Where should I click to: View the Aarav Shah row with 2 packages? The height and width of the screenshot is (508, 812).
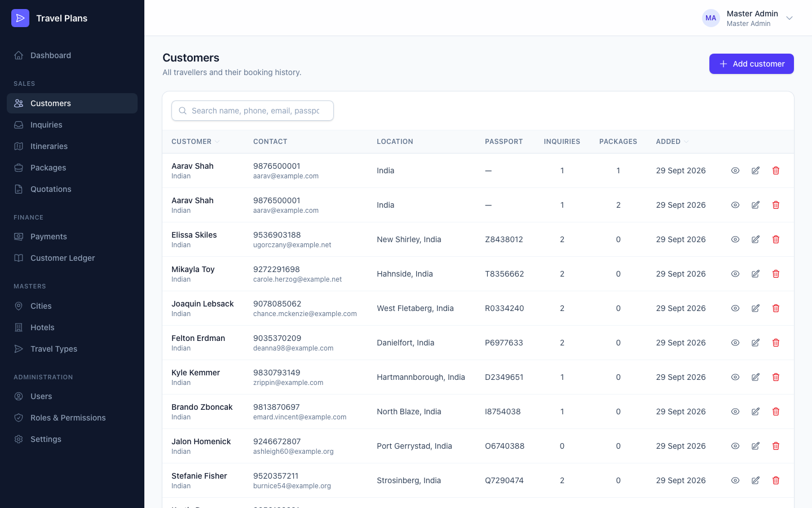click(735, 205)
